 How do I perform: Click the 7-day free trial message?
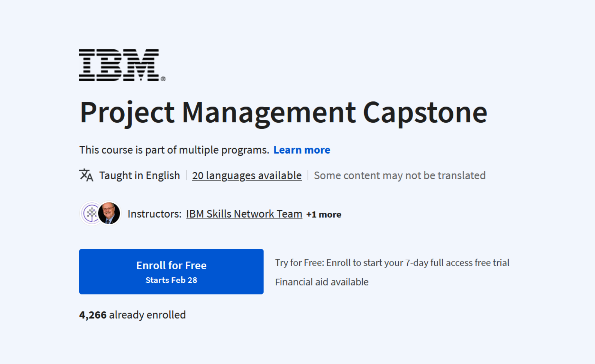click(392, 262)
